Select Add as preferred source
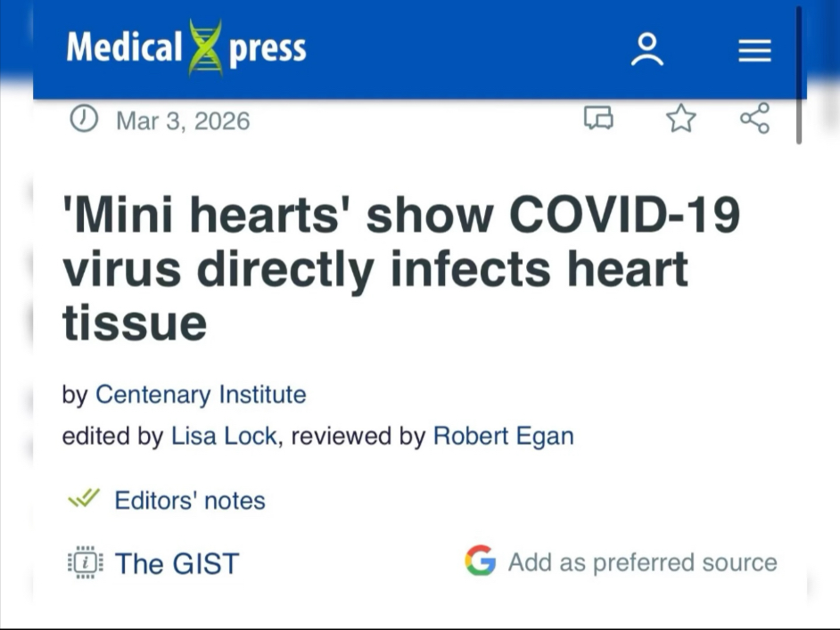This screenshot has height=630, width=840. click(642, 562)
